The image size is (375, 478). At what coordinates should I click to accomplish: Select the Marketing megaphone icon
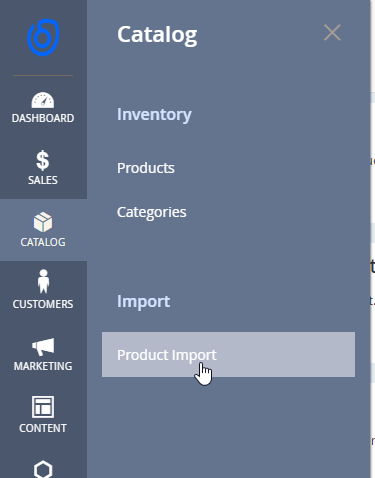click(43, 347)
